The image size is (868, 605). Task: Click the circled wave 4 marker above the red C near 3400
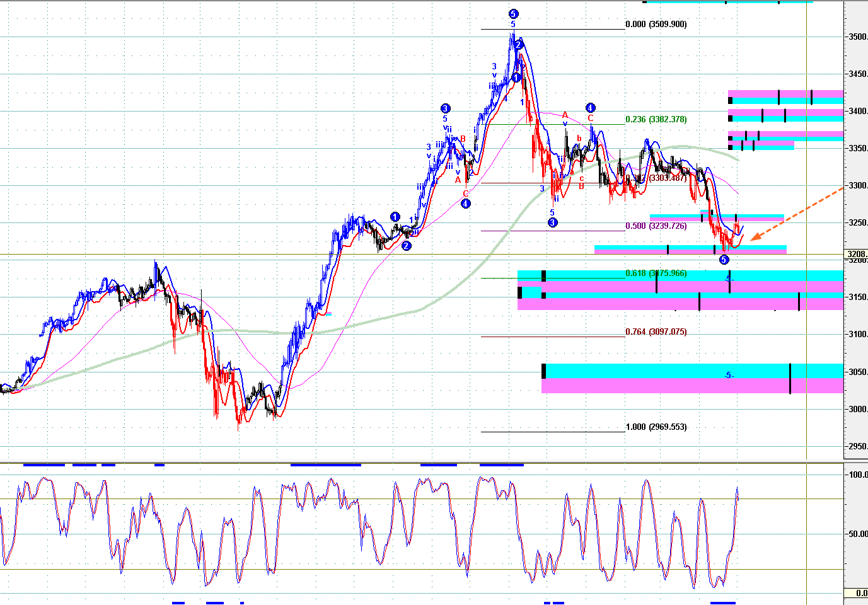[x=590, y=108]
